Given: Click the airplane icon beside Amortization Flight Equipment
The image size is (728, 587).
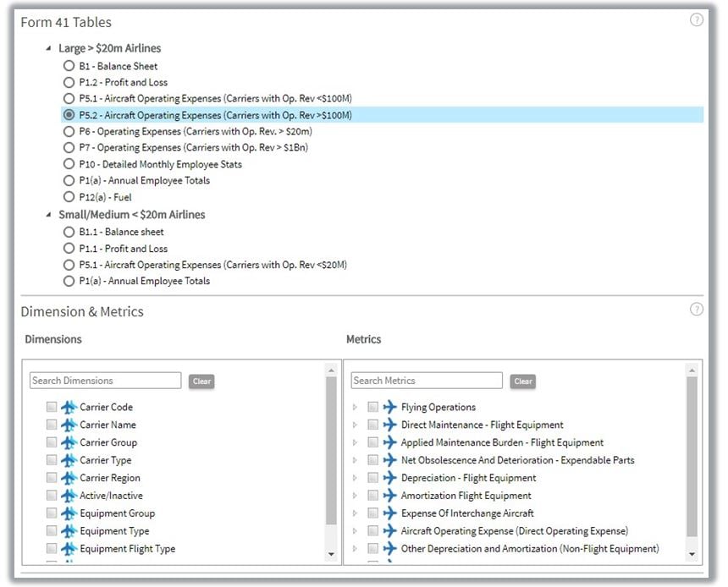Looking at the screenshot, I should tap(389, 496).
